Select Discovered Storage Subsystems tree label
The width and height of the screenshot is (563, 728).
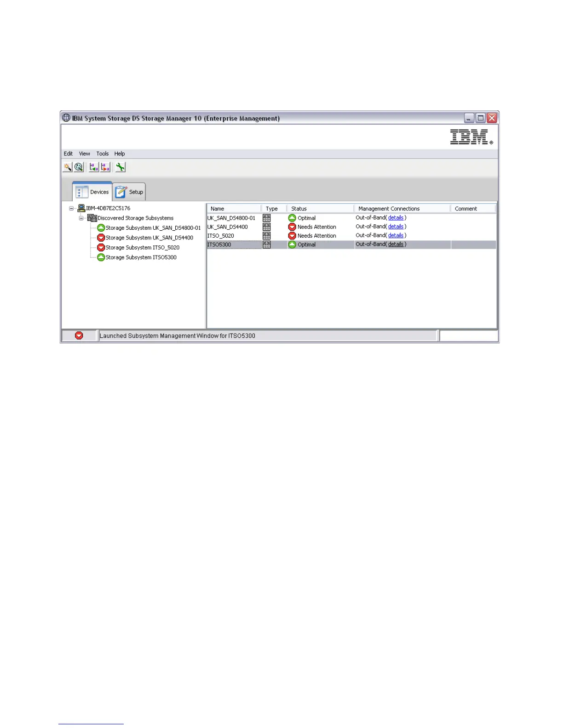136,218
